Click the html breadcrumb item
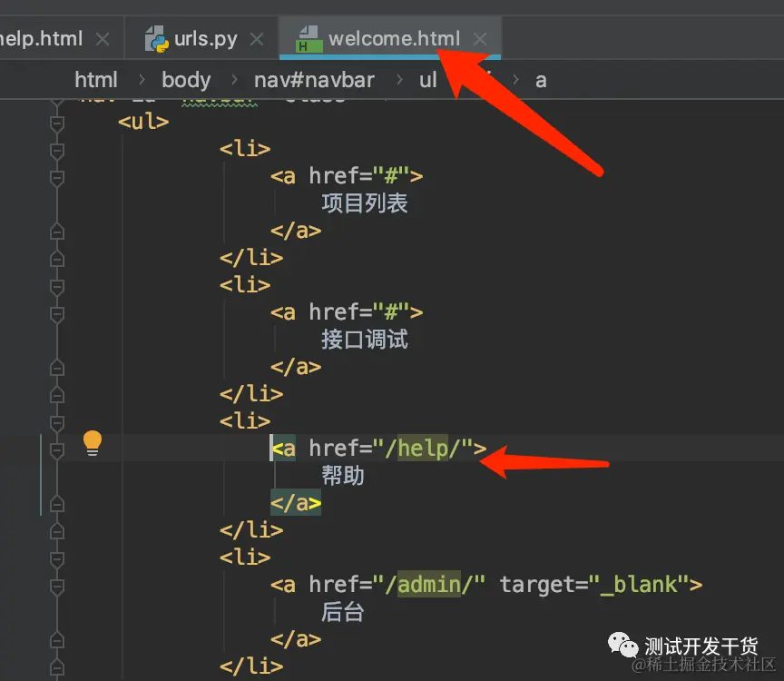Image resolution: width=784 pixels, height=681 pixels. [96, 80]
